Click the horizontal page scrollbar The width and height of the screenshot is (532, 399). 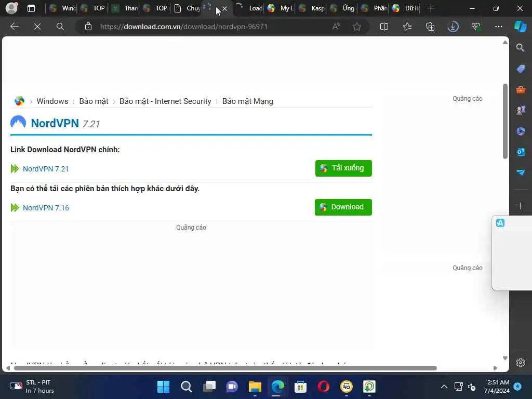click(225, 368)
